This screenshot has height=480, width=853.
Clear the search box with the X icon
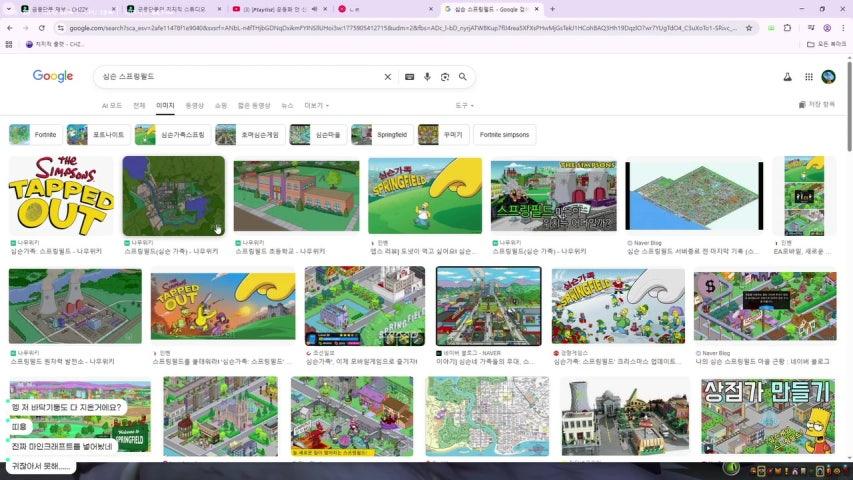(x=388, y=77)
